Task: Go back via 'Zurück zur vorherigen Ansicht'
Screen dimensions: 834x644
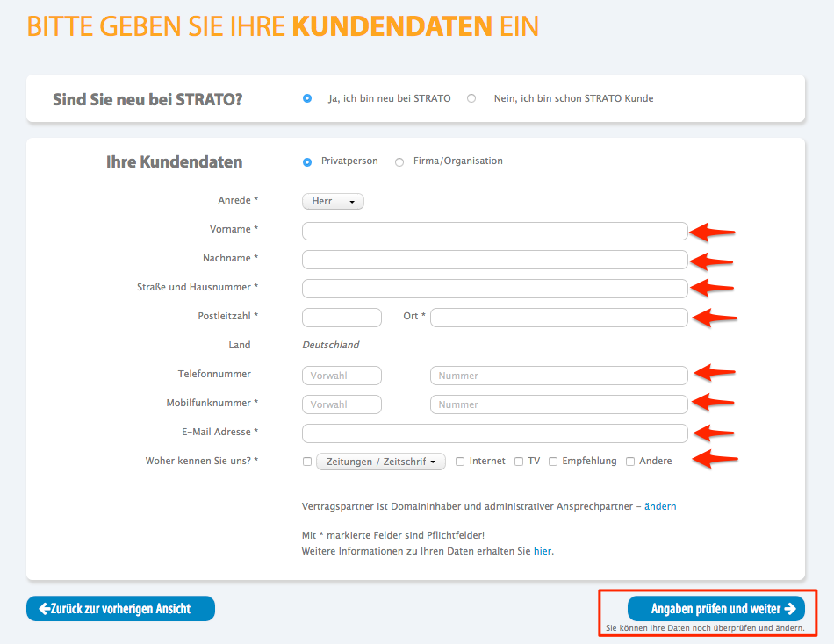Action: click(x=120, y=608)
